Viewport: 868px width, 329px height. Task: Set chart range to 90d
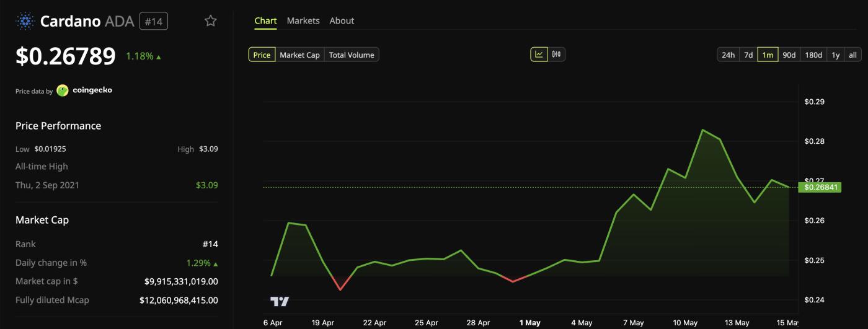[789, 55]
